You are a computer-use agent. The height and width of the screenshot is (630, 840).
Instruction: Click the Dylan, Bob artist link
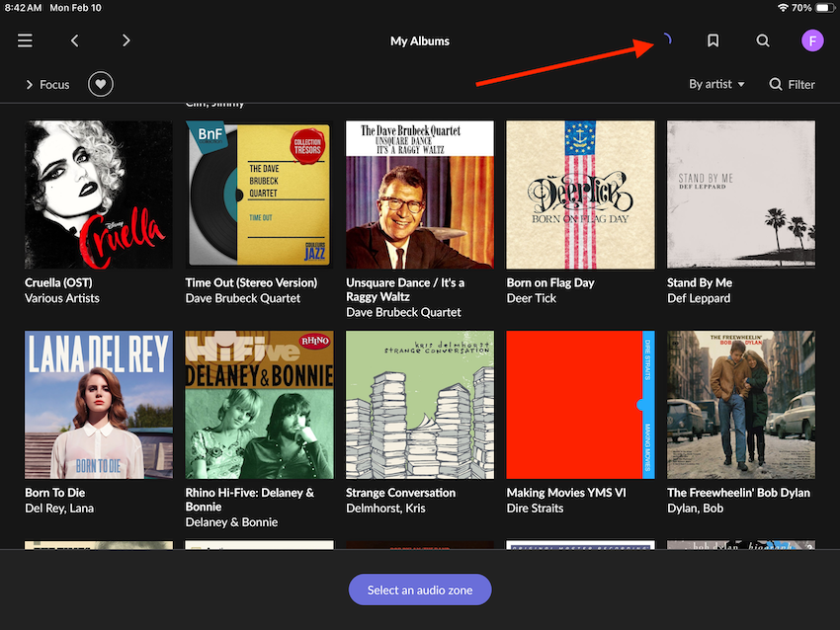[696, 508]
